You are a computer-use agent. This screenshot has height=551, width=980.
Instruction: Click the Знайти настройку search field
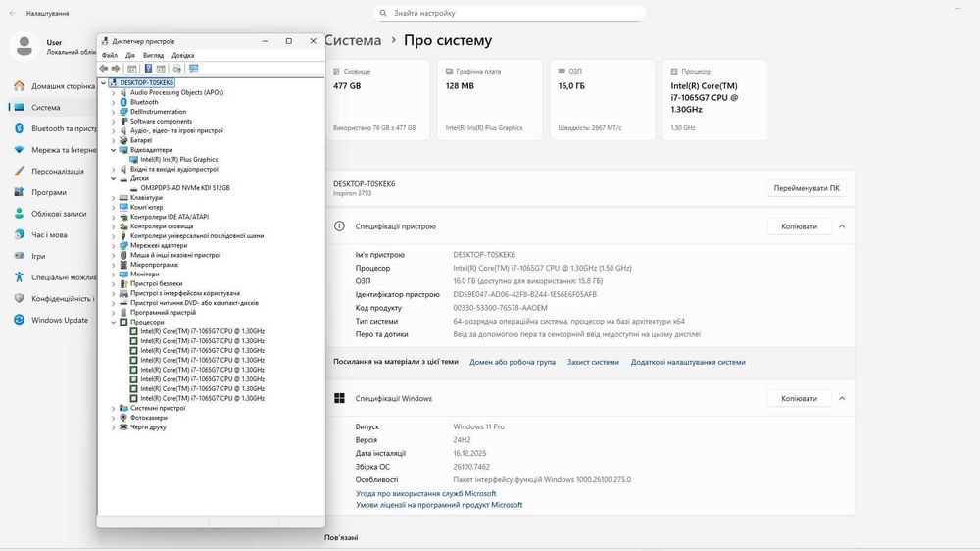[510, 13]
